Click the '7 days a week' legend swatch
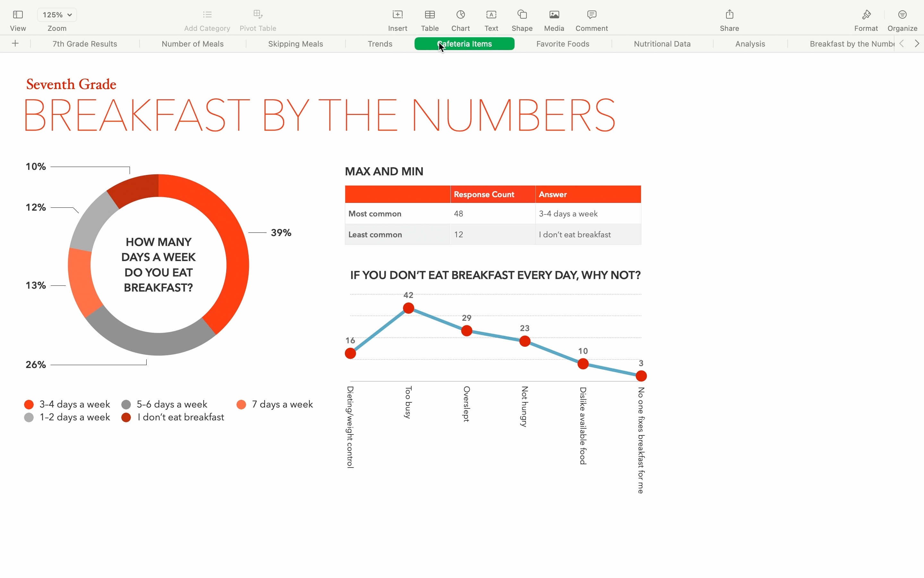Screen dimensions: 924x578 (241, 405)
